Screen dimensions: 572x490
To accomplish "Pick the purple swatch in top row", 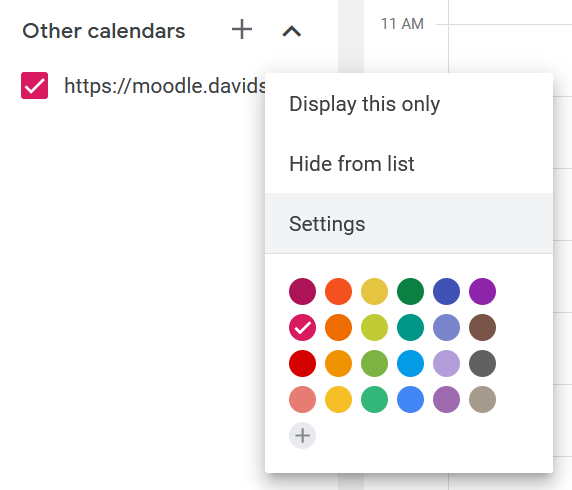I will click(x=482, y=292).
